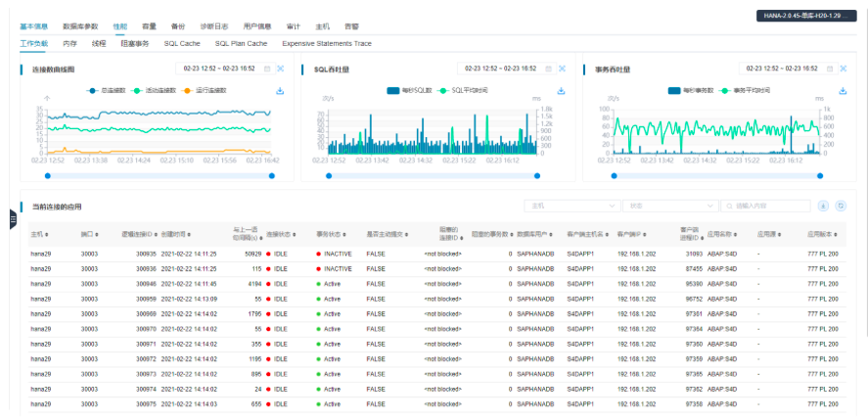Open the SQL Plan Cache sub-tab
The height and width of the screenshot is (420, 868).
click(x=242, y=43)
